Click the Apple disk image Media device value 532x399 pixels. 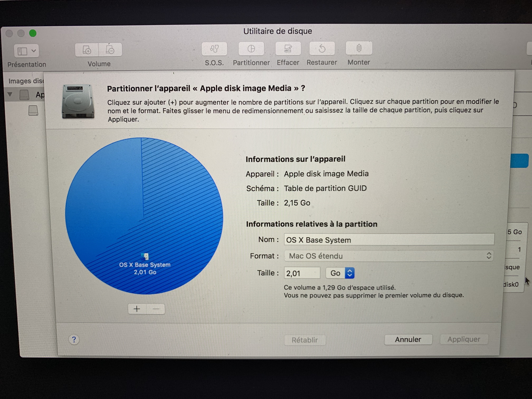pyautogui.click(x=326, y=174)
